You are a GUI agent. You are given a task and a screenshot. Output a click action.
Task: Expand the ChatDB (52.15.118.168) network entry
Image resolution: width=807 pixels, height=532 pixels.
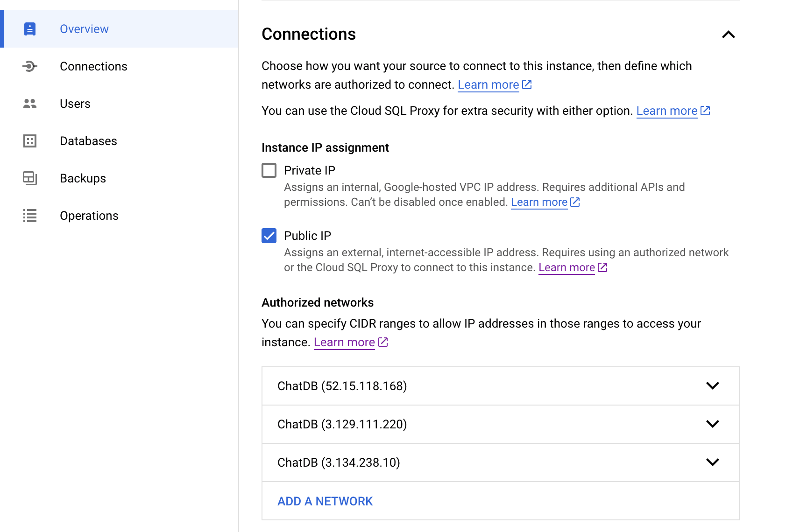[x=501, y=386]
